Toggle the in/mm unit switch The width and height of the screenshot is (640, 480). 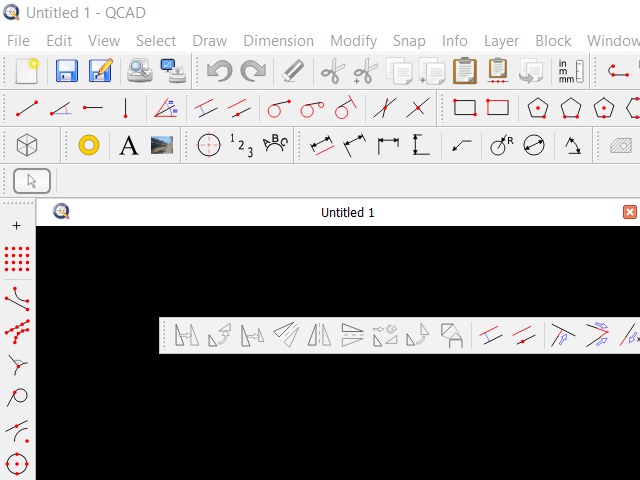click(x=567, y=71)
